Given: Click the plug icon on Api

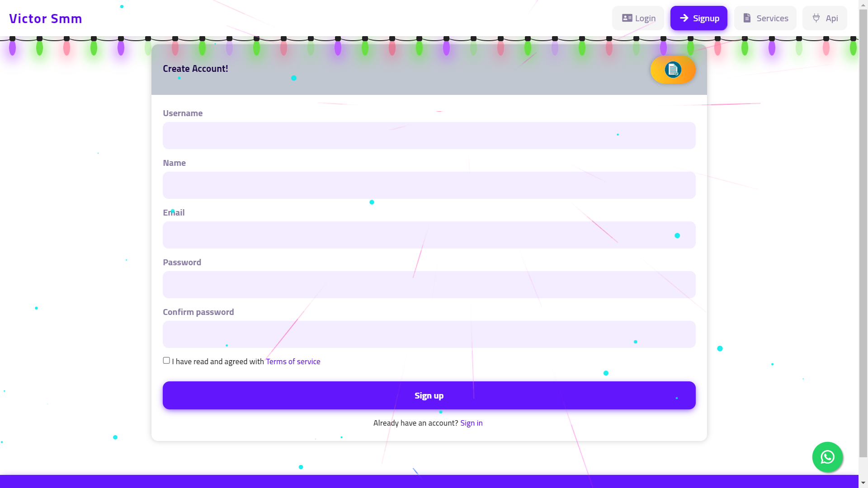Looking at the screenshot, I should 816,18.
